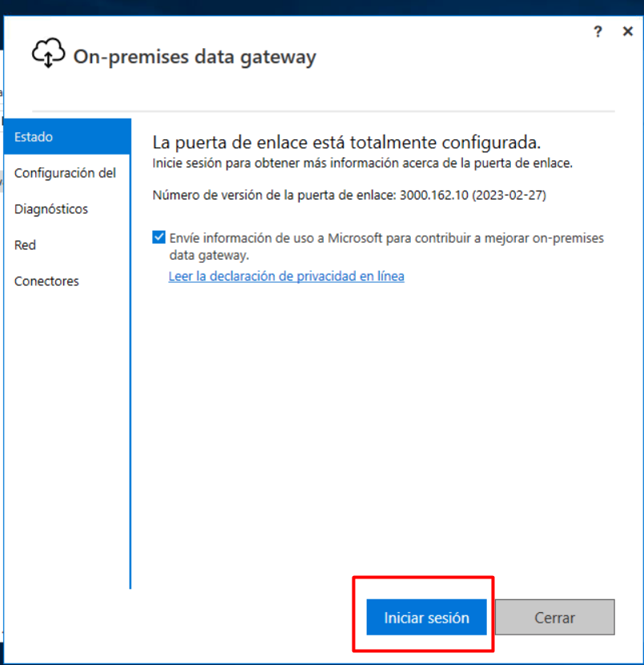Click the date 2023-02-27 in version line
644x665 pixels.
pos(509,195)
